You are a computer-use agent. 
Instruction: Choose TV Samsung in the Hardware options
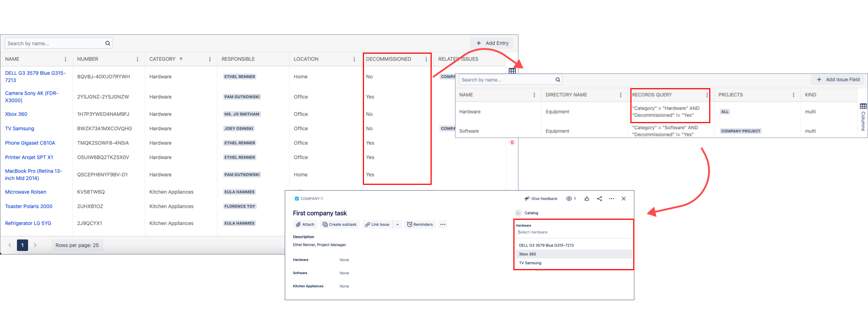coord(530,263)
